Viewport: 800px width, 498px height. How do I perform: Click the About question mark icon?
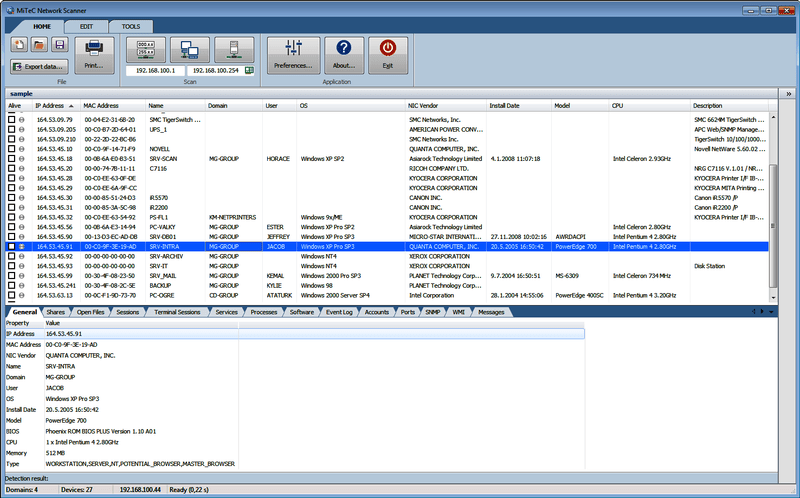click(x=344, y=56)
